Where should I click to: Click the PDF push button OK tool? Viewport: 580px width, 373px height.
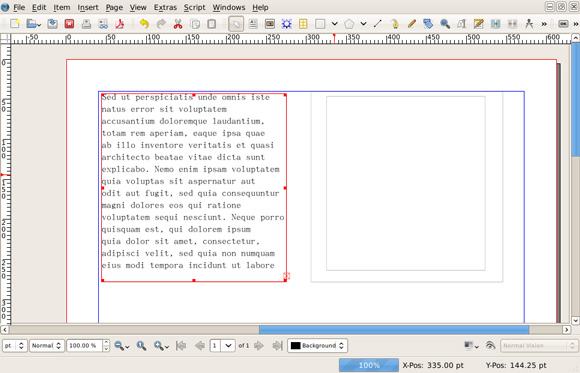563,24
